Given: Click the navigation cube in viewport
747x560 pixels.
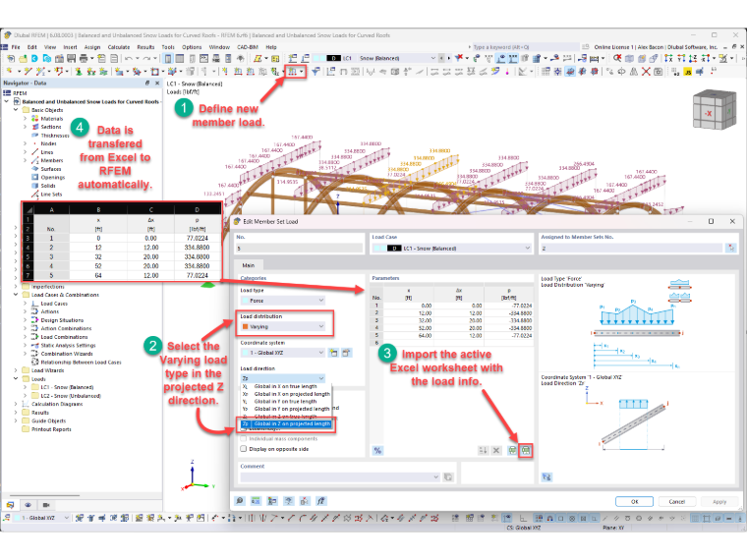Looking at the screenshot, I should 715,110.
